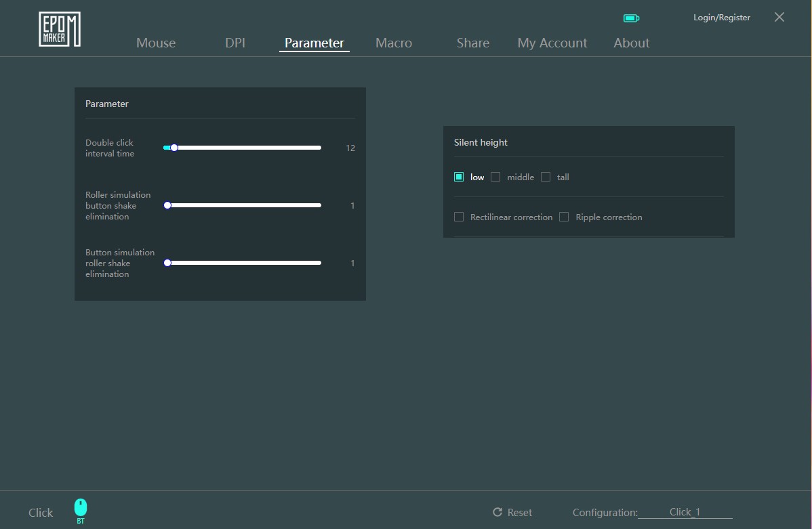Set silent height to low
The height and width of the screenshot is (529, 812).
click(x=459, y=177)
